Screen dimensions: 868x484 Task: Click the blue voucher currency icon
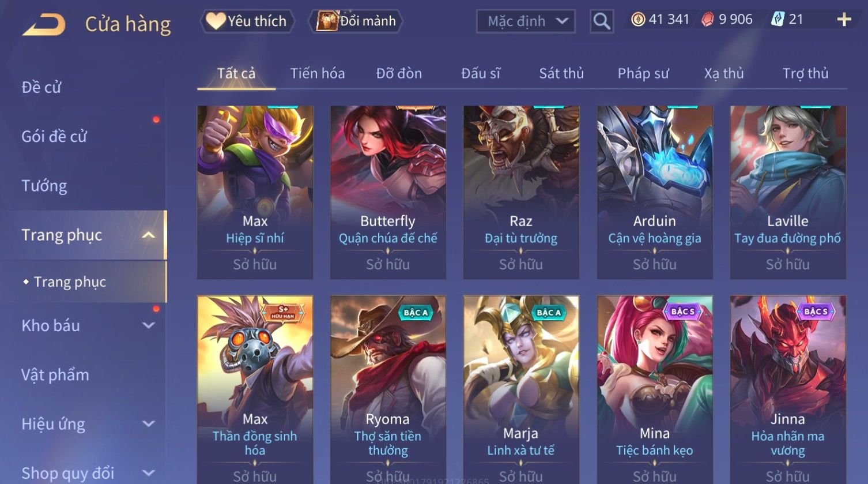tap(778, 20)
